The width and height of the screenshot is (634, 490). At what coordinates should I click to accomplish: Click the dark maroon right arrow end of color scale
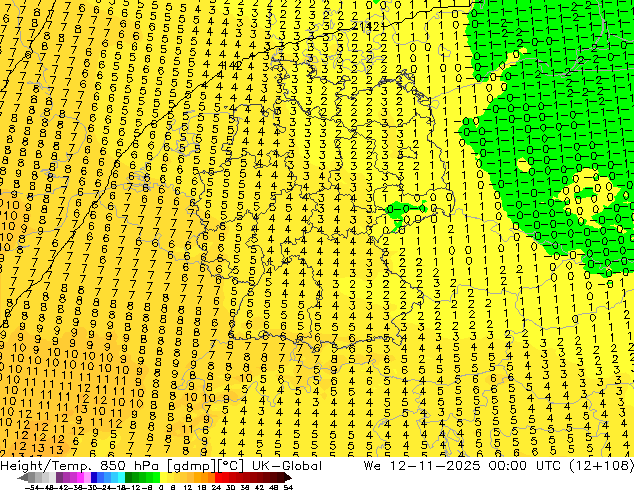point(288,477)
